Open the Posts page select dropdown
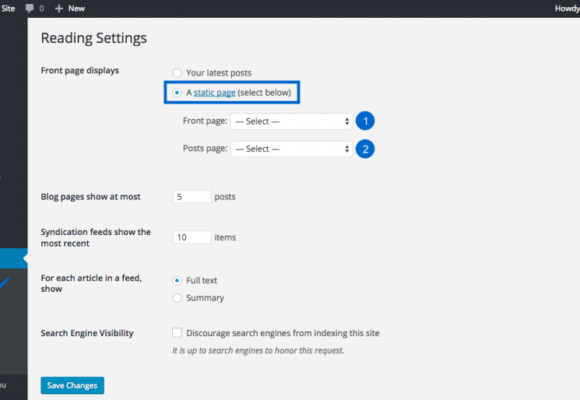 [x=291, y=149]
